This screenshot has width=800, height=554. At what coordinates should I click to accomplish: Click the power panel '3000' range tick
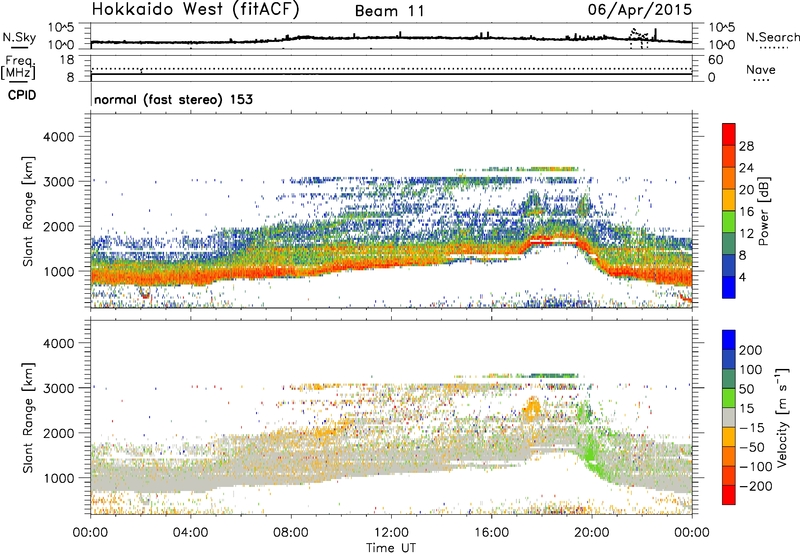(x=59, y=182)
